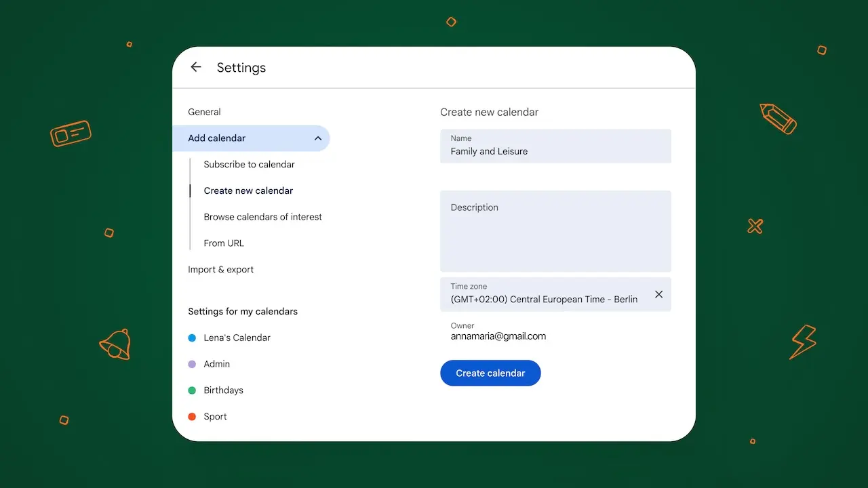Click the owner email annamaria@gmail.com
The image size is (868, 488).
point(498,336)
